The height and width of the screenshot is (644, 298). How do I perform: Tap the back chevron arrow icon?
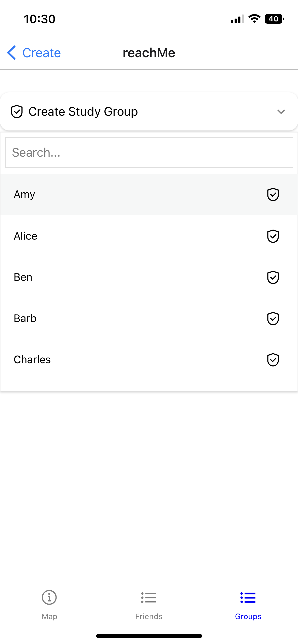point(12,53)
